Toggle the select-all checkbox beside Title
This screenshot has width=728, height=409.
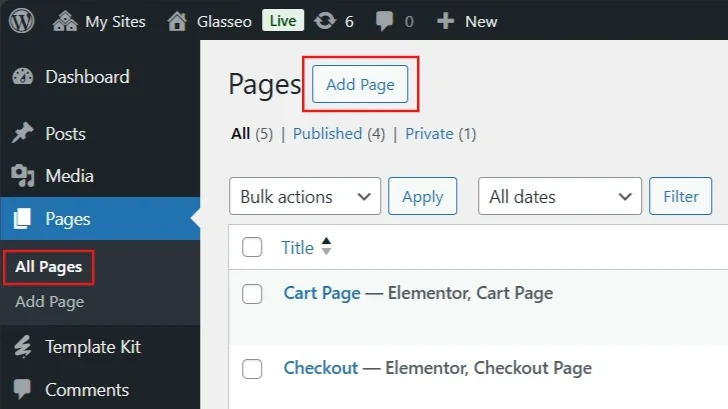click(x=253, y=248)
